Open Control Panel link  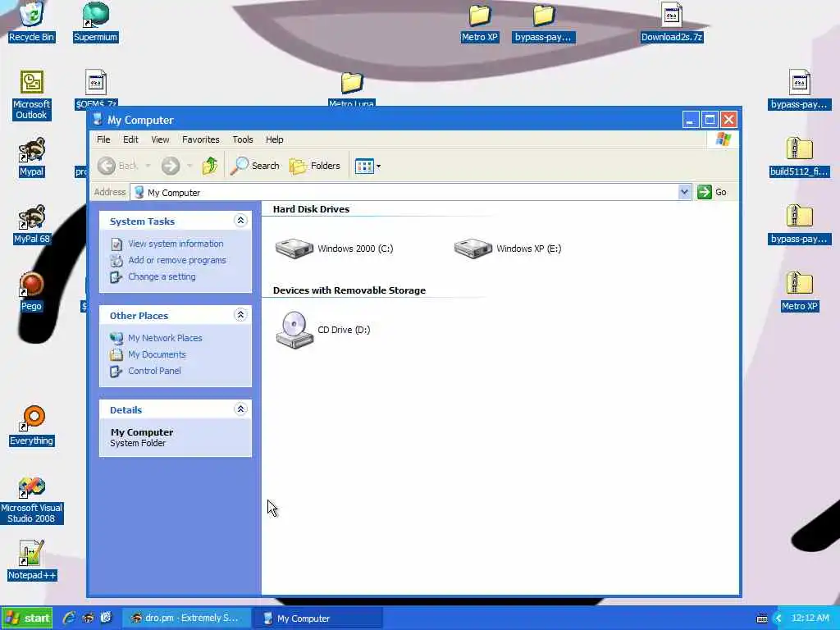click(154, 371)
